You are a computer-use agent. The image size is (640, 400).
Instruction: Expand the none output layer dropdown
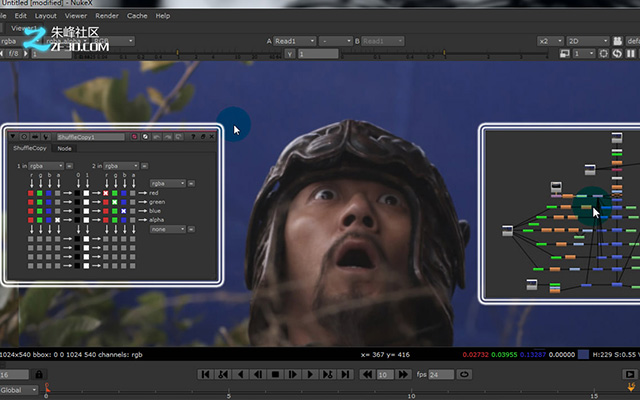coord(168,229)
